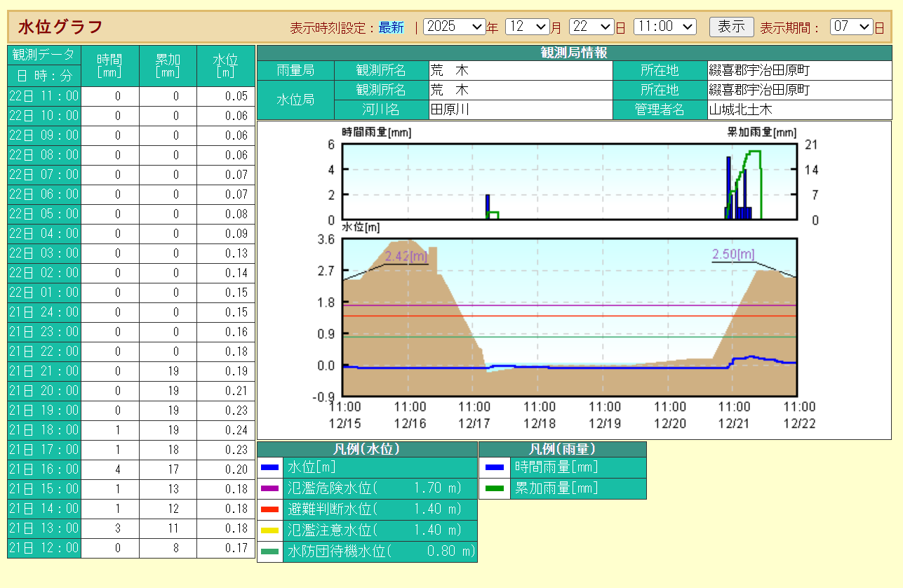This screenshot has width=903, height=588.
Task: Open the month dropdown showing 12
Action: pyautogui.click(x=527, y=27)
